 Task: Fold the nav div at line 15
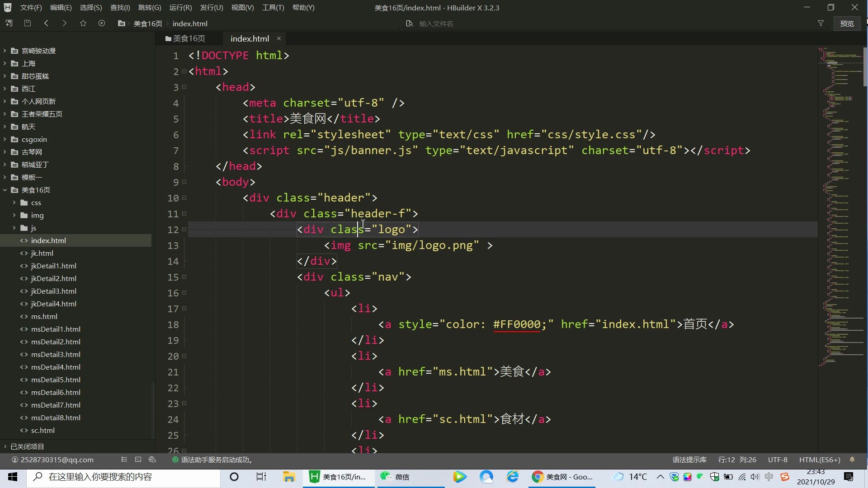tap(184, 277)
